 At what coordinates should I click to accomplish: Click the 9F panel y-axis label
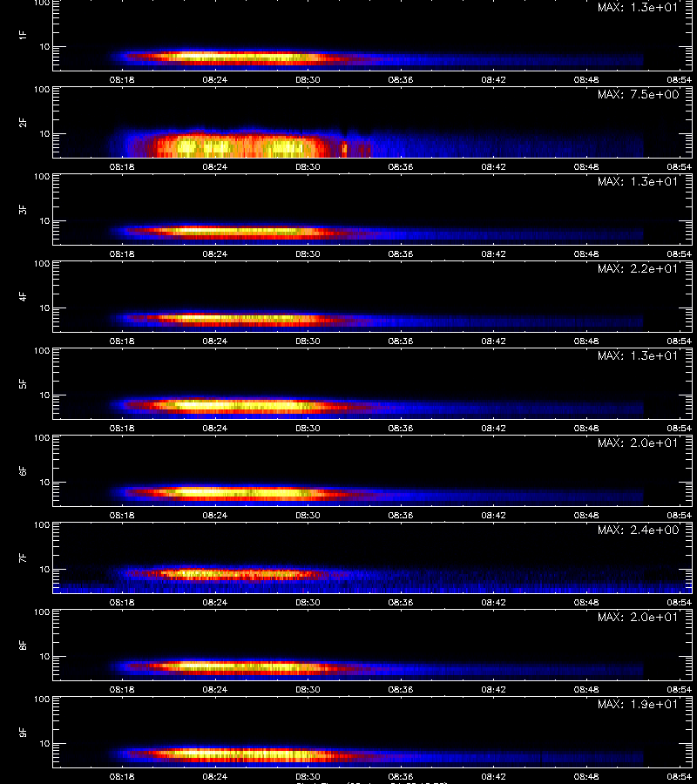tap(23, 733)
